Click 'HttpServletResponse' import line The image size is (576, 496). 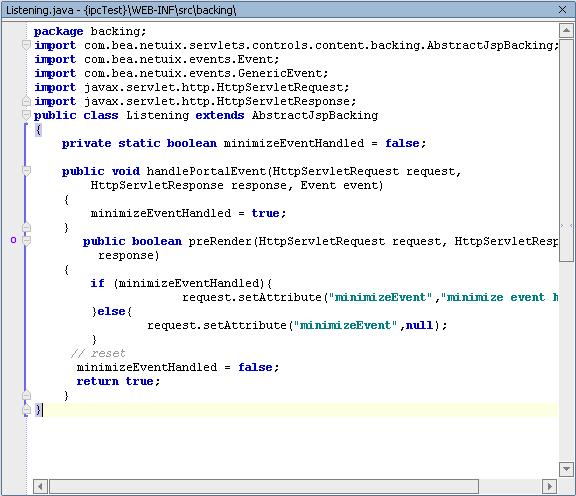(195, 101)
